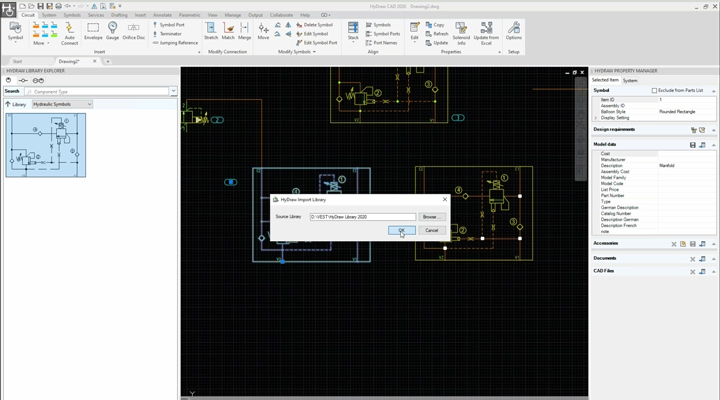This screenshot has width=720, height=400.
Task: Activate the Stretch connection tool
Action: [x=211, y=31]
